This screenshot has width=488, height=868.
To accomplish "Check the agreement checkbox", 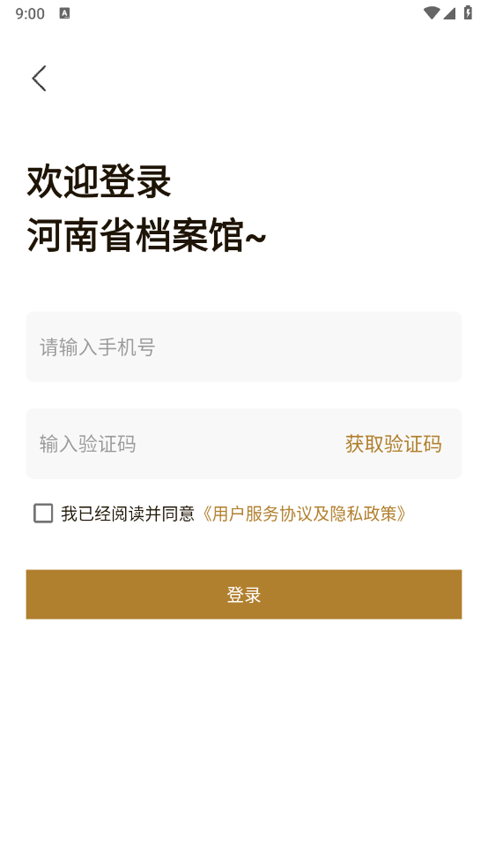I will click(x=43, y=514).
